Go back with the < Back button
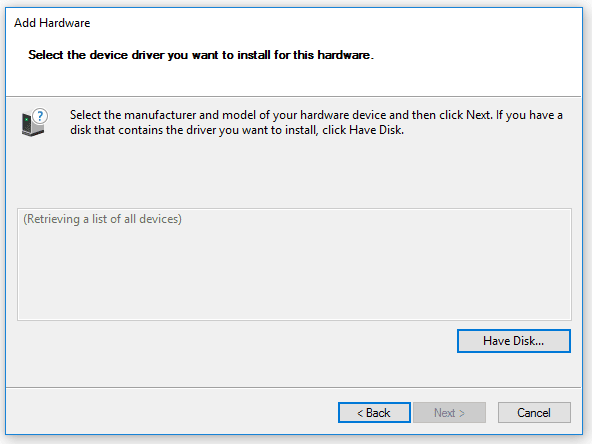 coord(374,412)
